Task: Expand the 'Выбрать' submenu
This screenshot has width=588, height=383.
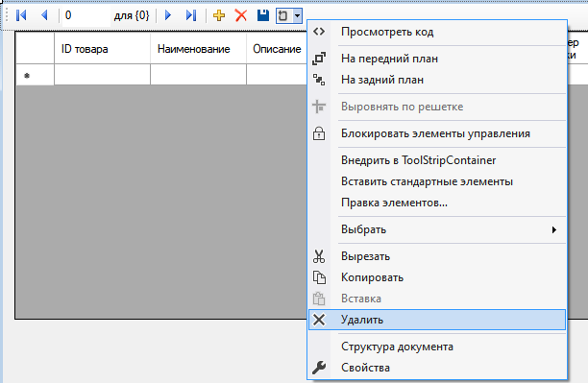Action: (437, 229)
